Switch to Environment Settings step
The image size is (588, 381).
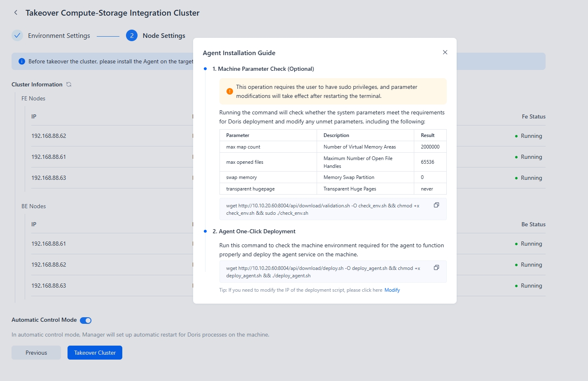[59, 36]
